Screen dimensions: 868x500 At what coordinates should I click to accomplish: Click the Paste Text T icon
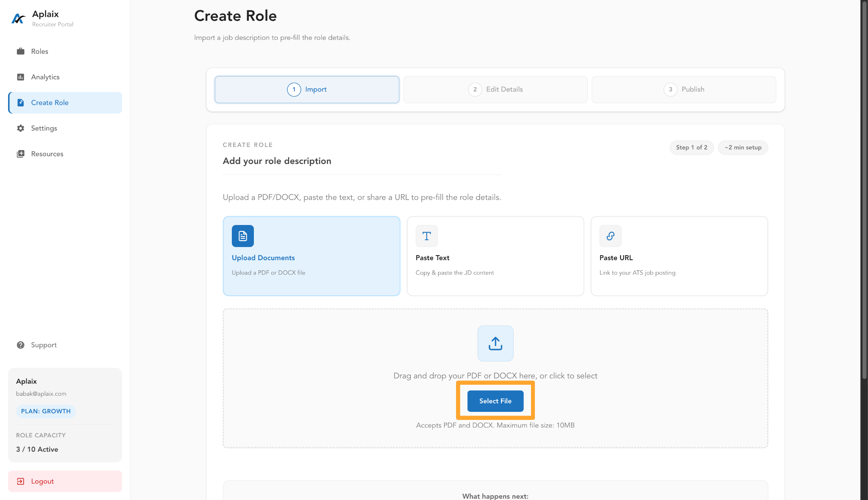[x=427, y=236]
